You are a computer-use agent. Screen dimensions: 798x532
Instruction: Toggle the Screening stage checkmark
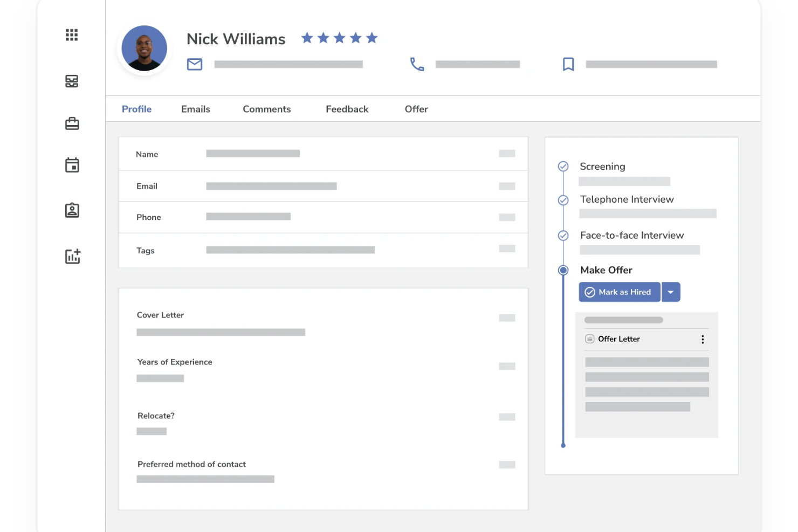click(x=563, y=166)
